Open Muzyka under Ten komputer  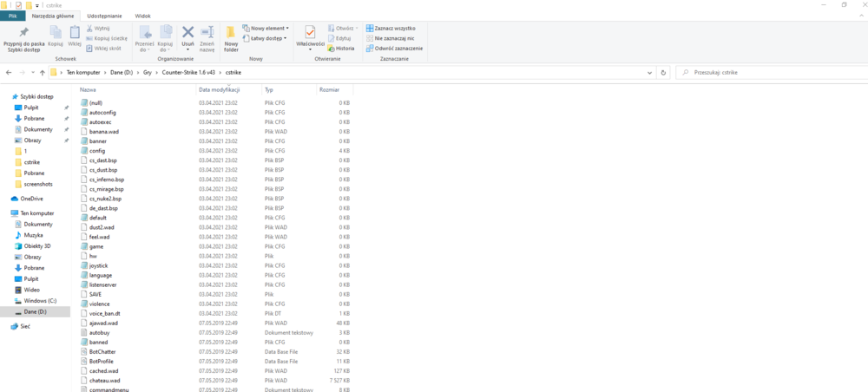pos(33,235)
